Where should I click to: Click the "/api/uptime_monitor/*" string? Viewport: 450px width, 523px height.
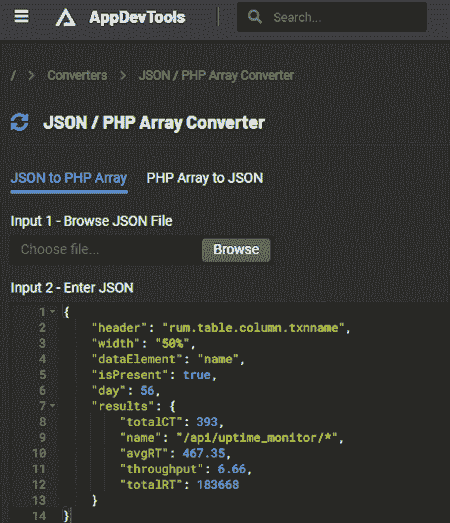pos(257,438)
